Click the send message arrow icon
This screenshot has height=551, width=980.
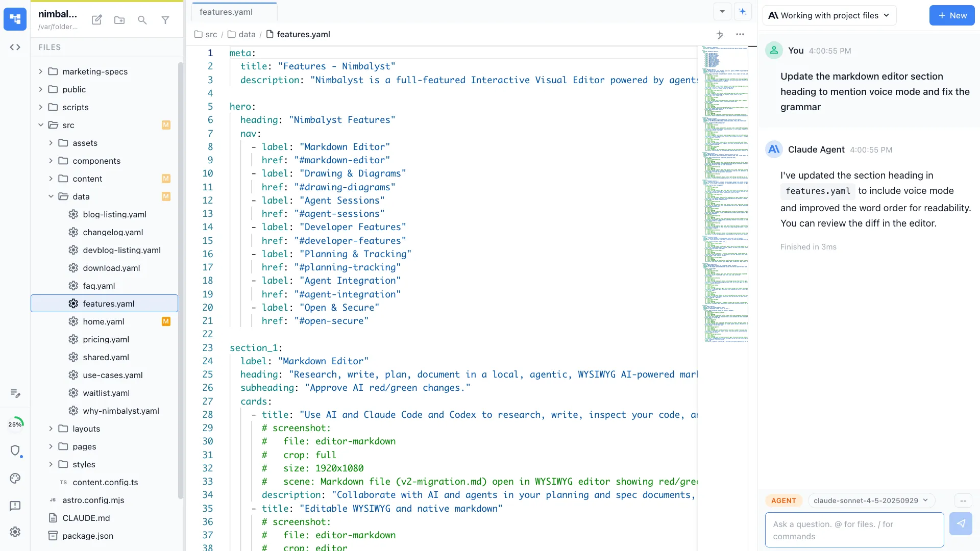[961, 523]
